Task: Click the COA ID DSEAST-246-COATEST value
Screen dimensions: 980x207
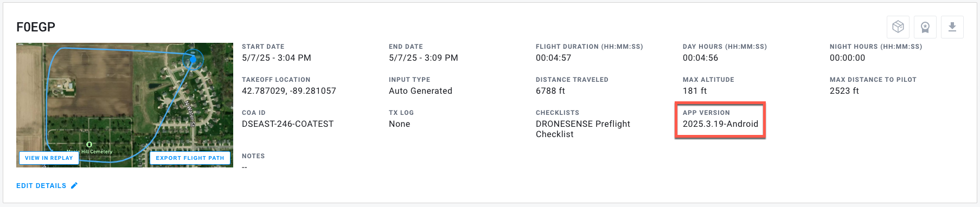Action: coord(288,124)
